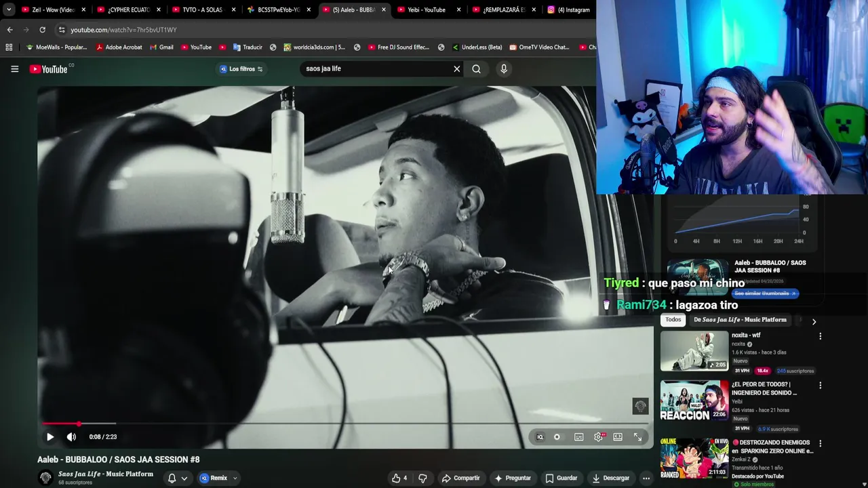Screen dimensions: 868x488
Task: Open DESTROZANDO ENEMIGOS video title
Action: [772, 447]
